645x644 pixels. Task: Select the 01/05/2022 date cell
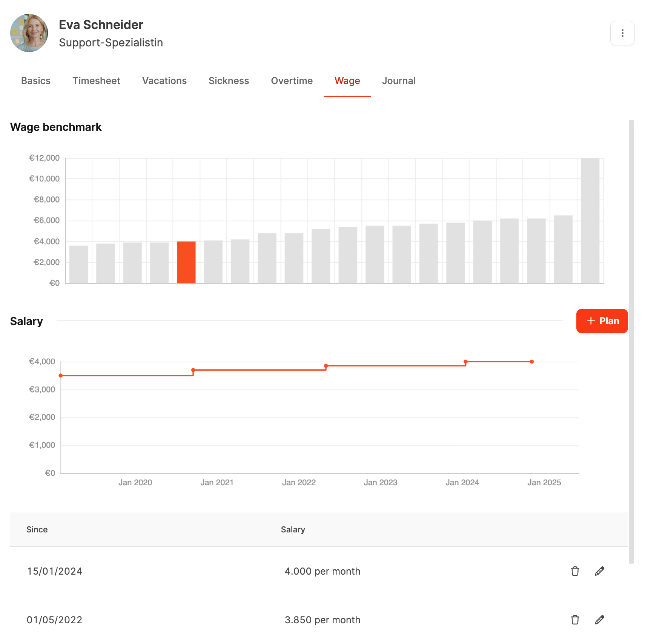coord(55,620)
